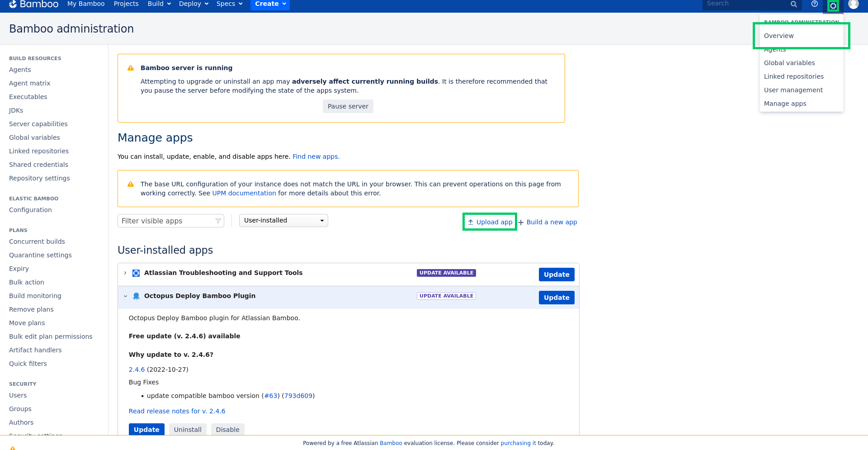Open Users under Security

[x=18, y=395]
